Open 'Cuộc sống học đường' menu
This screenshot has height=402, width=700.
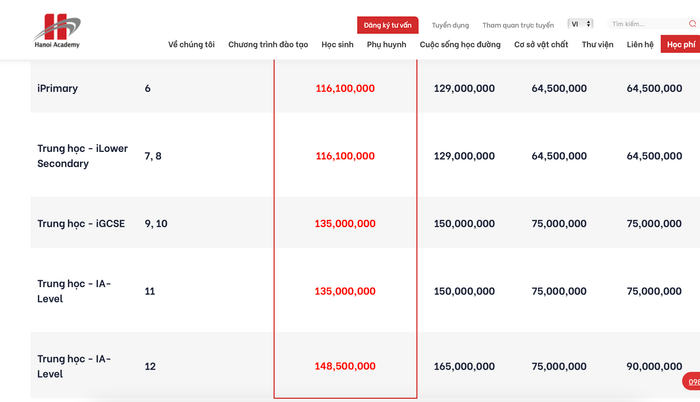460,45
